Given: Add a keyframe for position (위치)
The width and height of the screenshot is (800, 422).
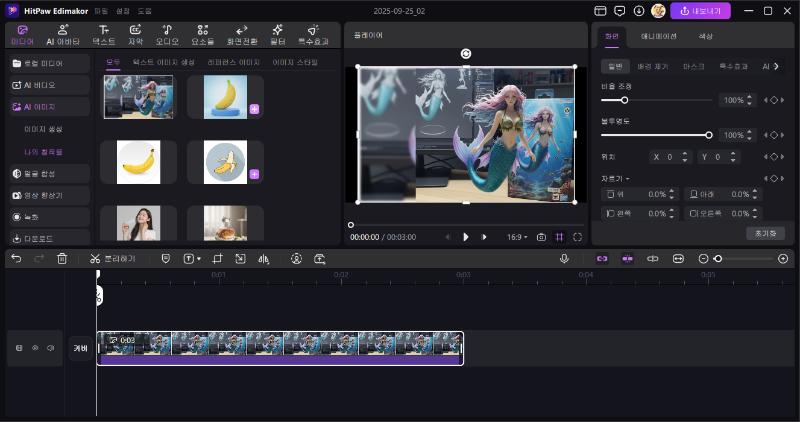Looking at the screenshot, I should click(x=774, y=157).
